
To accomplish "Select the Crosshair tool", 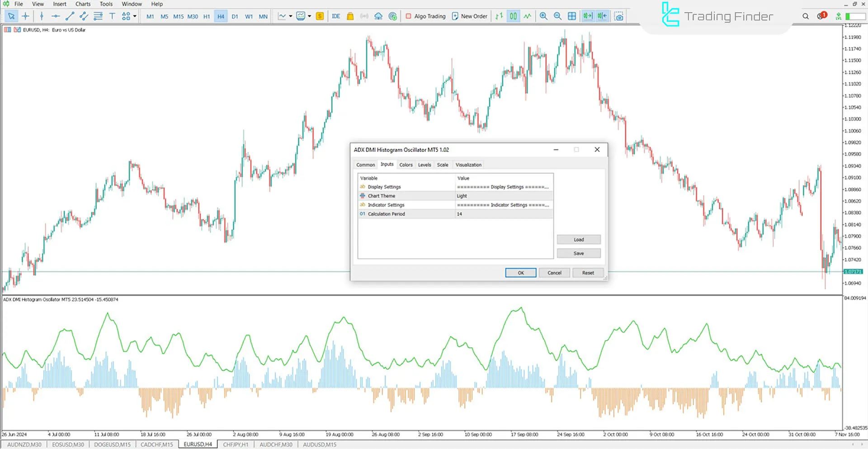I will 25,16.
